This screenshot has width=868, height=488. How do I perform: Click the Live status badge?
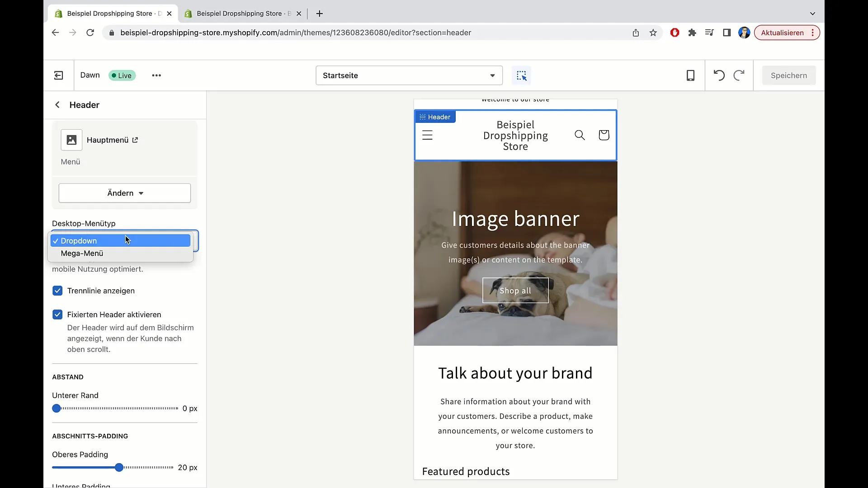tap(122, 75)
